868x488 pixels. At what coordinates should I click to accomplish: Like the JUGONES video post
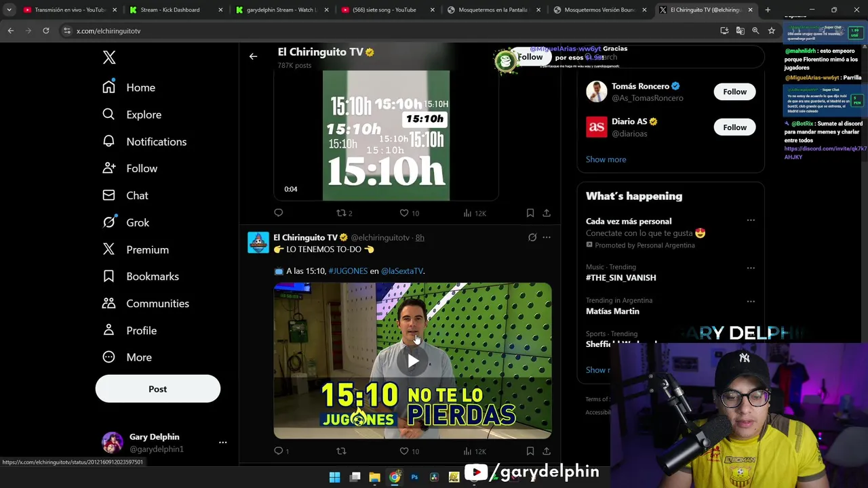[409, 451]
